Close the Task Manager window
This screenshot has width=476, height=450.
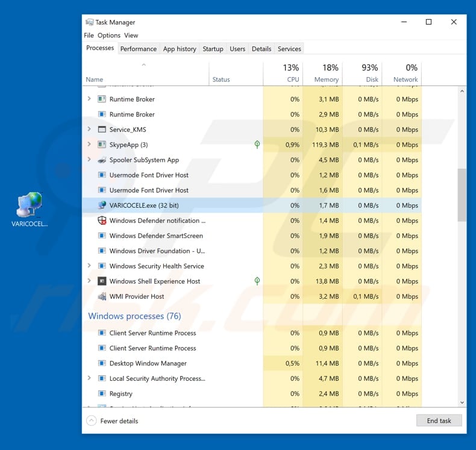454,22
